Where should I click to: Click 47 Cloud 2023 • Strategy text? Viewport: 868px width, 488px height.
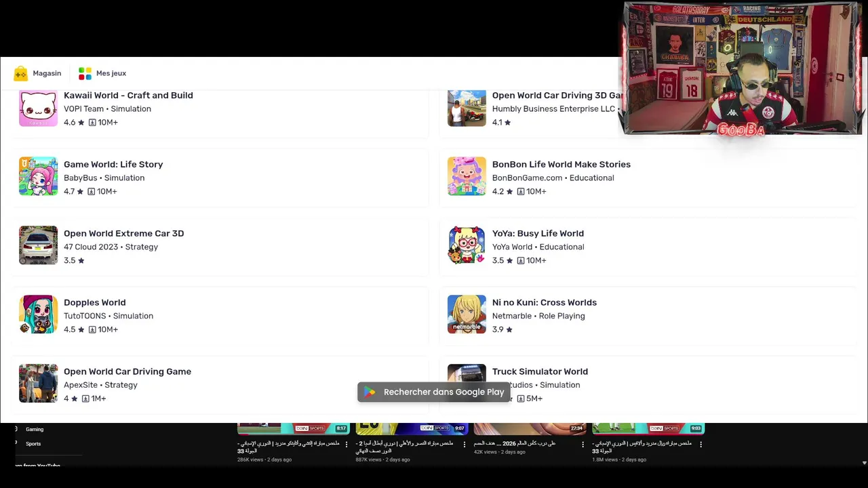(x=111, y=247)
